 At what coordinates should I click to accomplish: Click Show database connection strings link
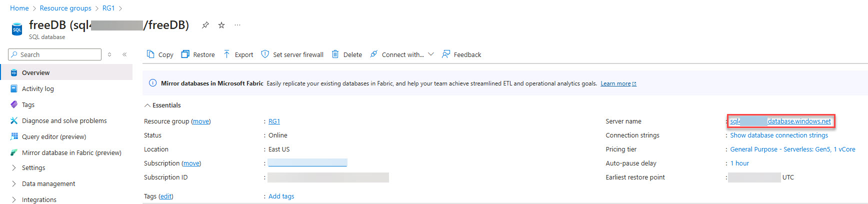pos(778,135)
